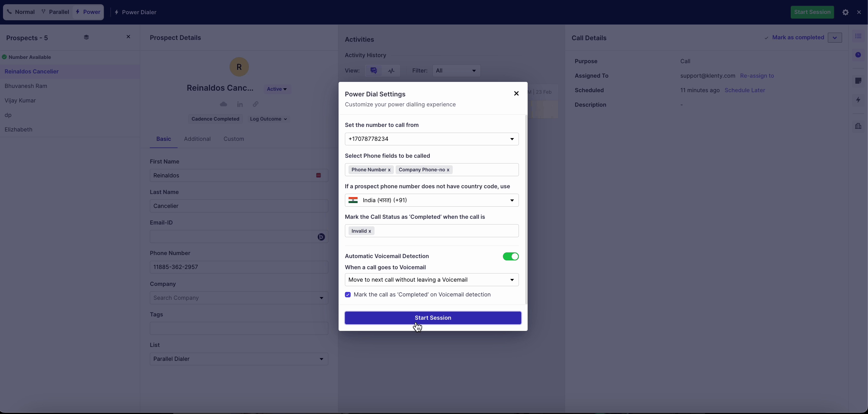The height and width of the screenshot is (414, 868).
Task: Click the settings gear icon
Action: coord(845,12)
